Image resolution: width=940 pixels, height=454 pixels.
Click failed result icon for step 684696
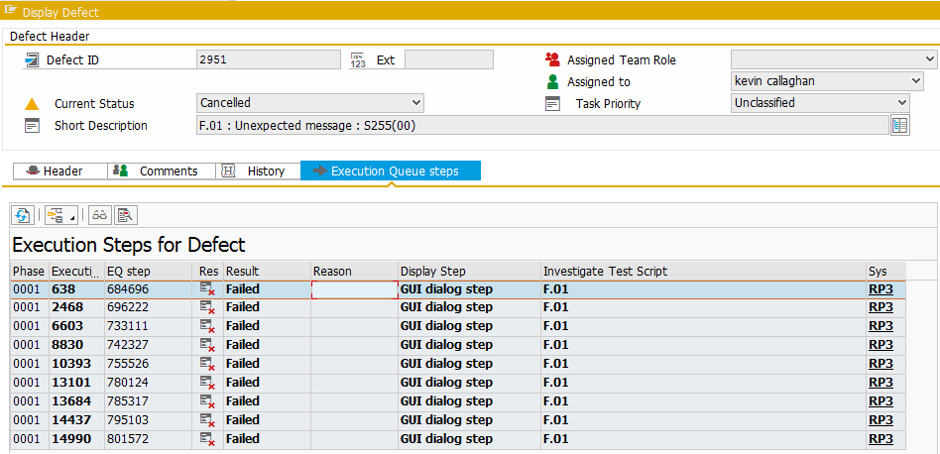[x=208, y=289]
